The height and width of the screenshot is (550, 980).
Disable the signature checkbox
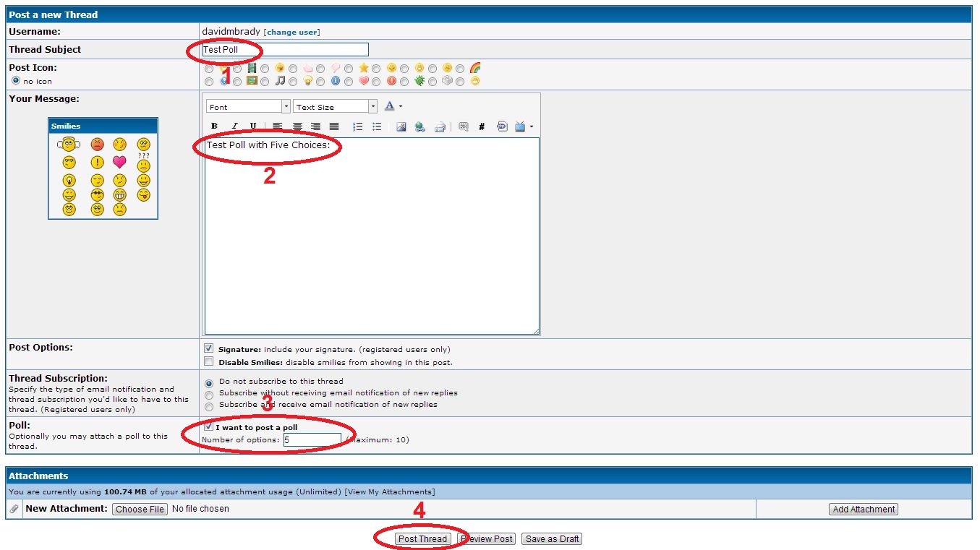(x=209, y=348)
